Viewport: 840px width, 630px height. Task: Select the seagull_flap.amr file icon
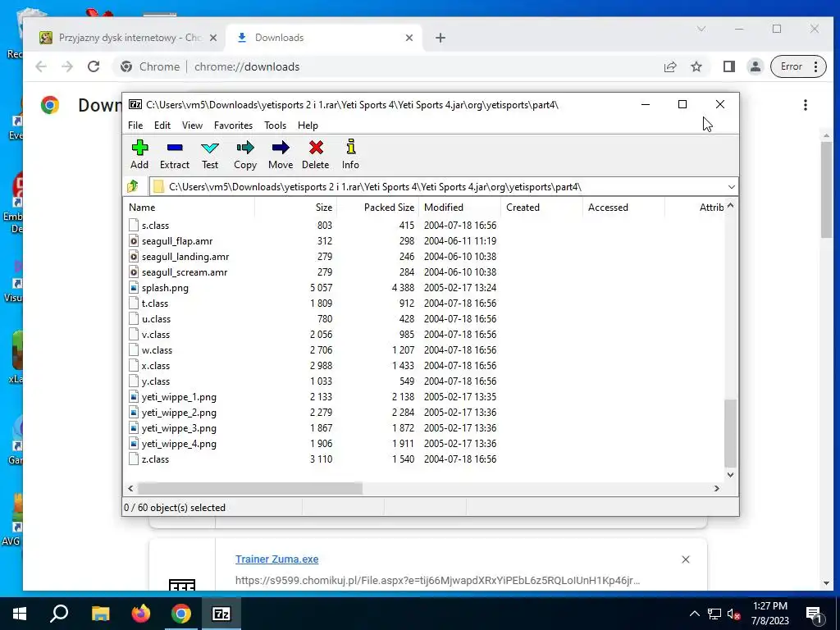[134, 241]
